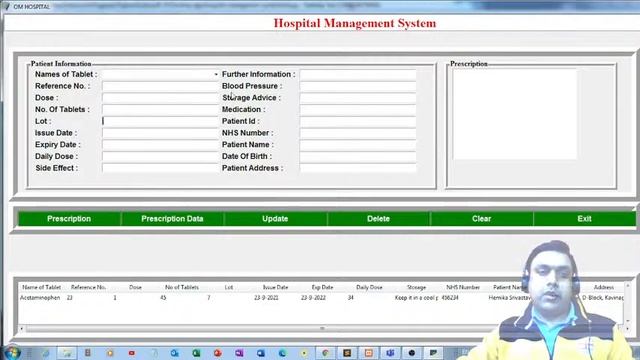Click the Update button

click(275, 219)
